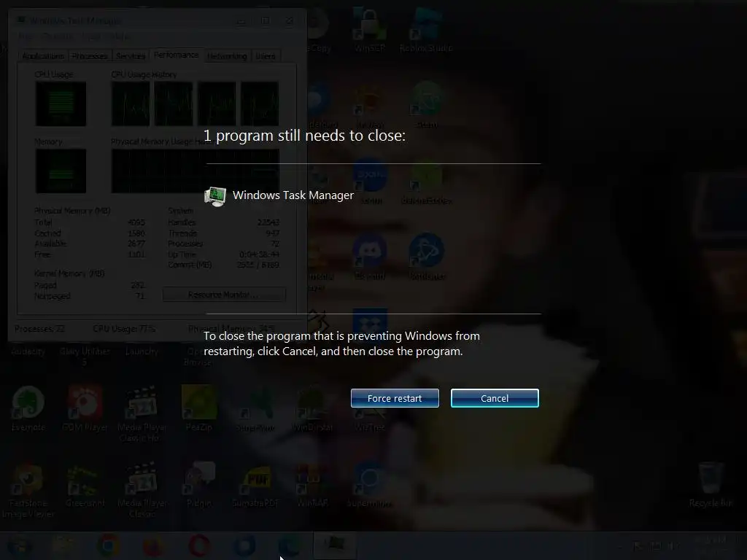Click the Physical Memory Usage History graph

coord(196,171)
